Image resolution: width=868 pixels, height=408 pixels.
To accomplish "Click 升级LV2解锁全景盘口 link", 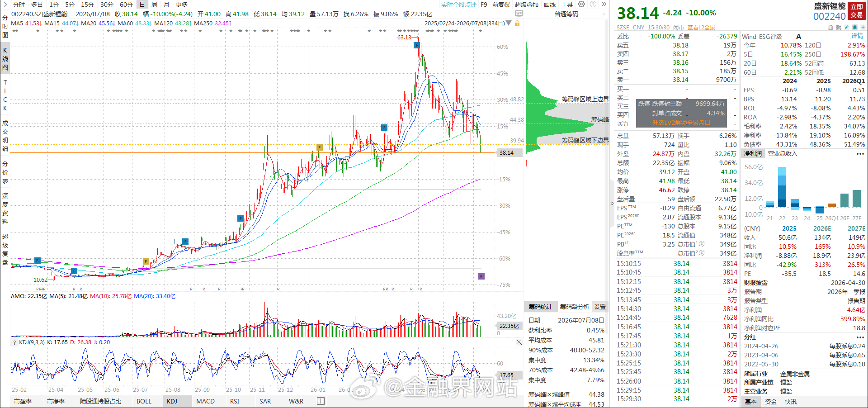I will [681, 123].
